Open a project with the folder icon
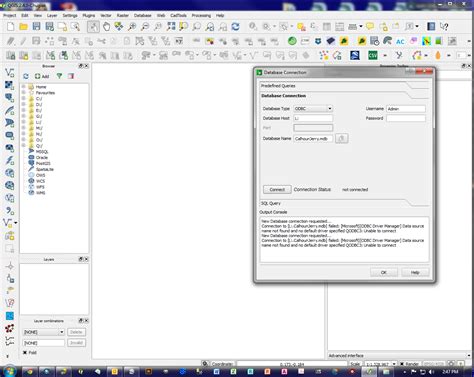This screenshot has width=474, height=377. click(x=23, y=27)
